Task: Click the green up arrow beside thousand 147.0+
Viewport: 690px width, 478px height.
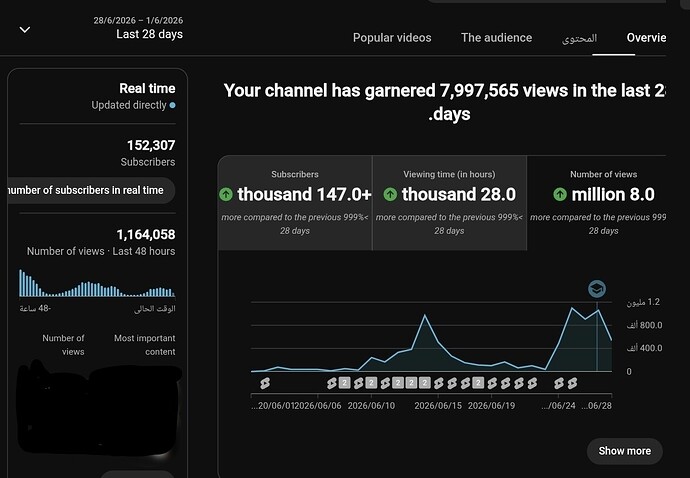Action: (x=226, y=194)
